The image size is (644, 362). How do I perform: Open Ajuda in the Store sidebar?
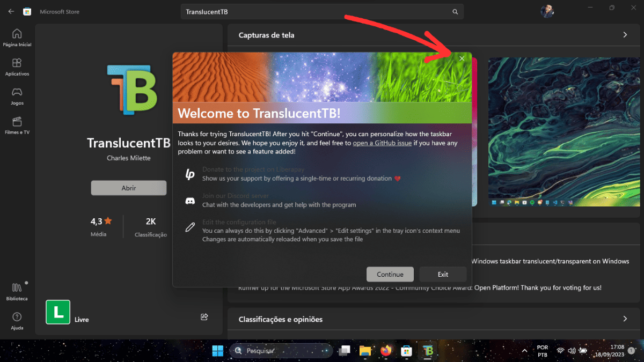tap(17, 321)
